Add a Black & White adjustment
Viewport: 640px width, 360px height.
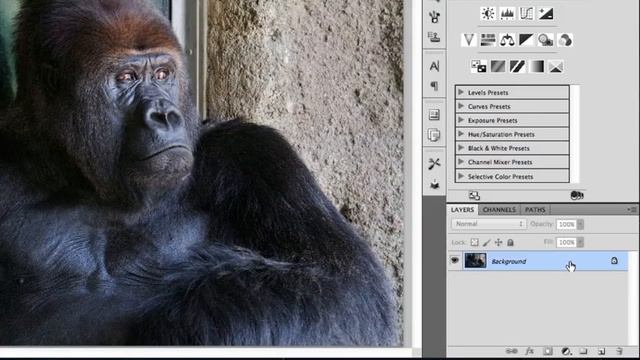click(x=527, y=40)
